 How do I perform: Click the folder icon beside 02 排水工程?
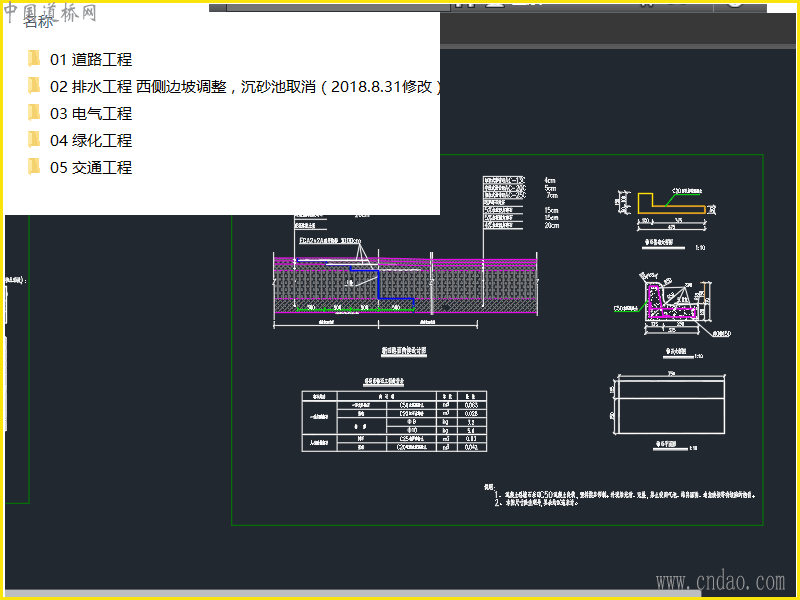[34, 86]
